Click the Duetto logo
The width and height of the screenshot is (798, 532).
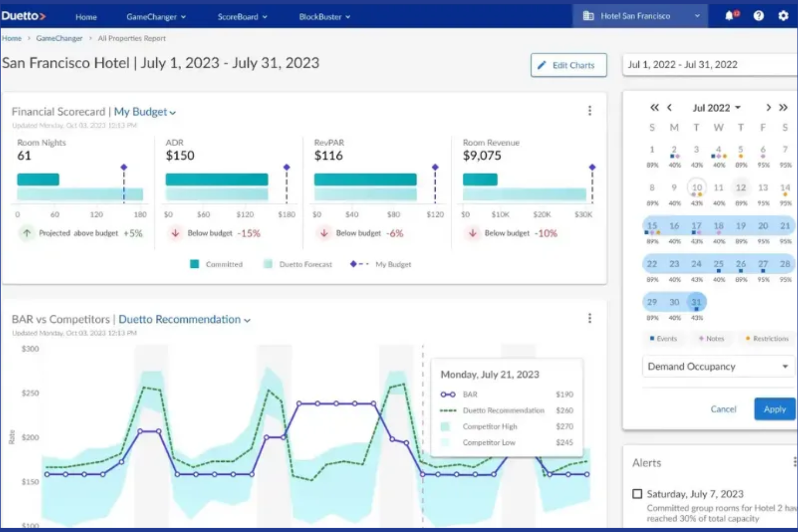click(x=24, y=15)
